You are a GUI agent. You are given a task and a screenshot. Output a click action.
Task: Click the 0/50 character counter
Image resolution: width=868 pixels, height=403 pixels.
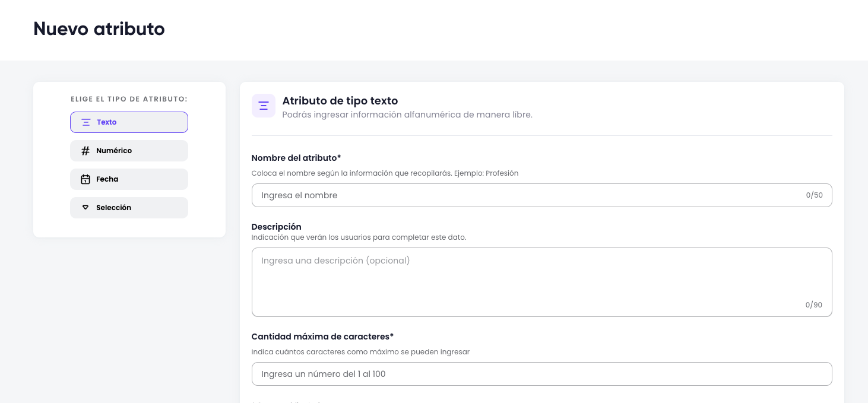(x=814, y=195)
